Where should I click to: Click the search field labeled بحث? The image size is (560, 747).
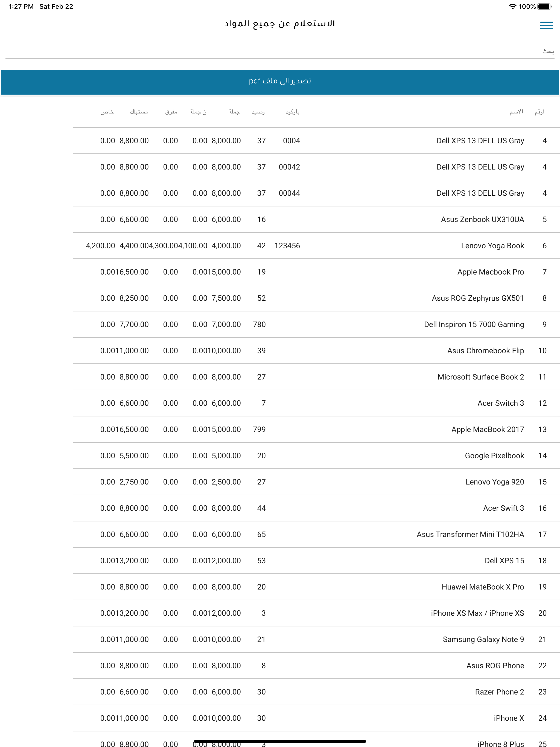coord(280,51)
